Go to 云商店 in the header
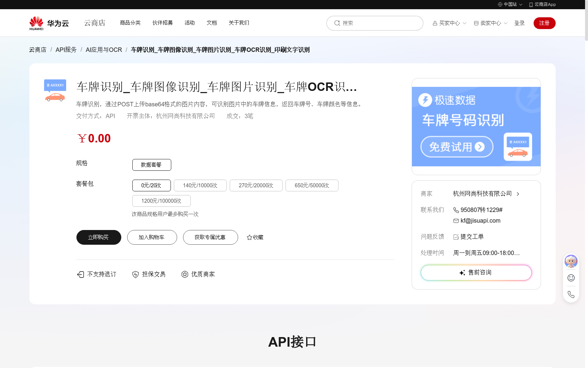 point(95,23)
